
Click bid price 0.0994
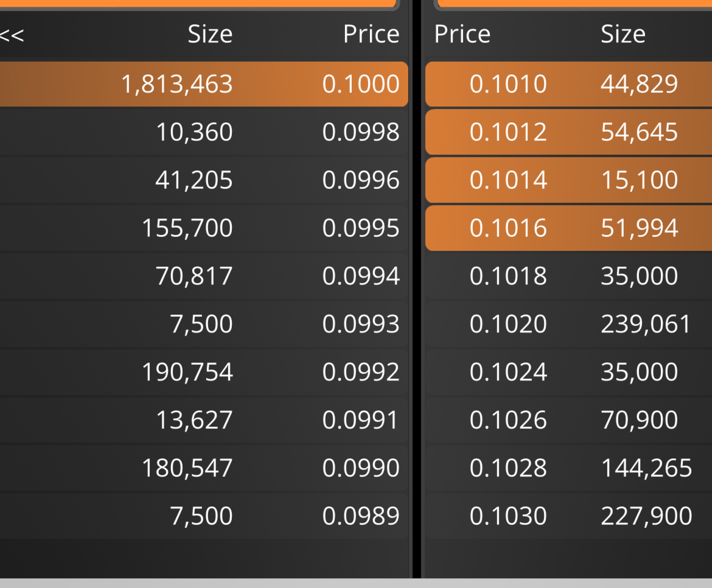pos(360,276)
